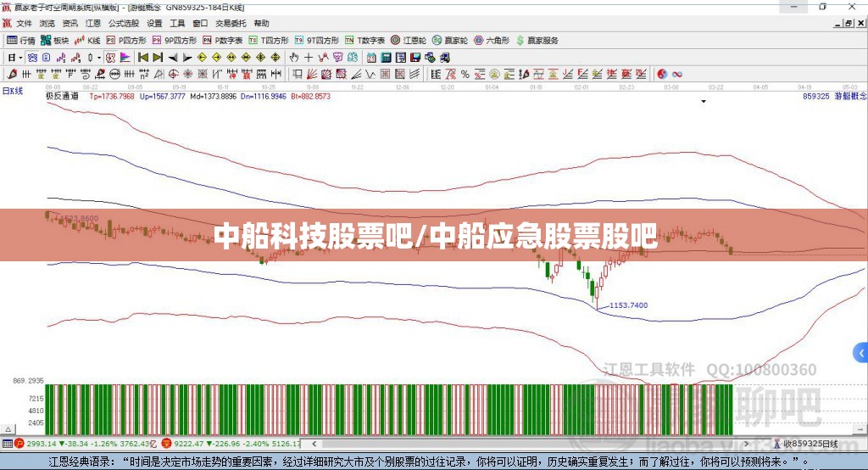This screenshot has height=470, width=868.
Task: Click the colored triangle chart icon
Action: [125, 58]
